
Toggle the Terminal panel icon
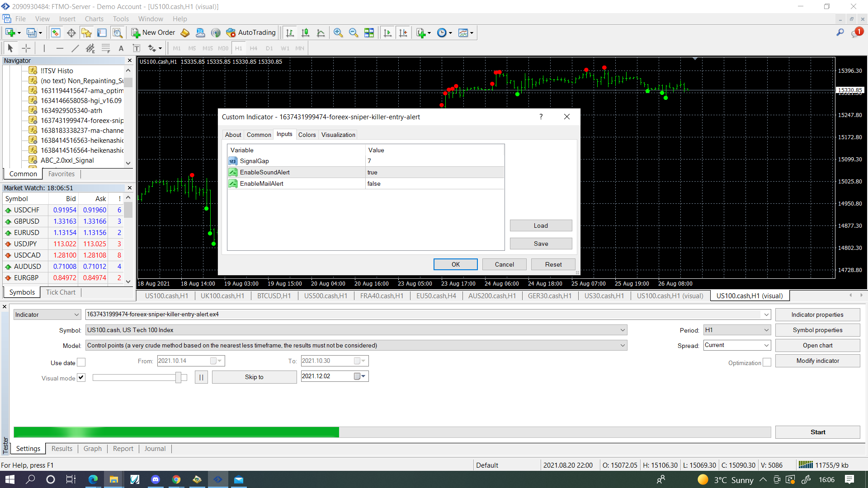pyautogui.click(x=102, y=33)
